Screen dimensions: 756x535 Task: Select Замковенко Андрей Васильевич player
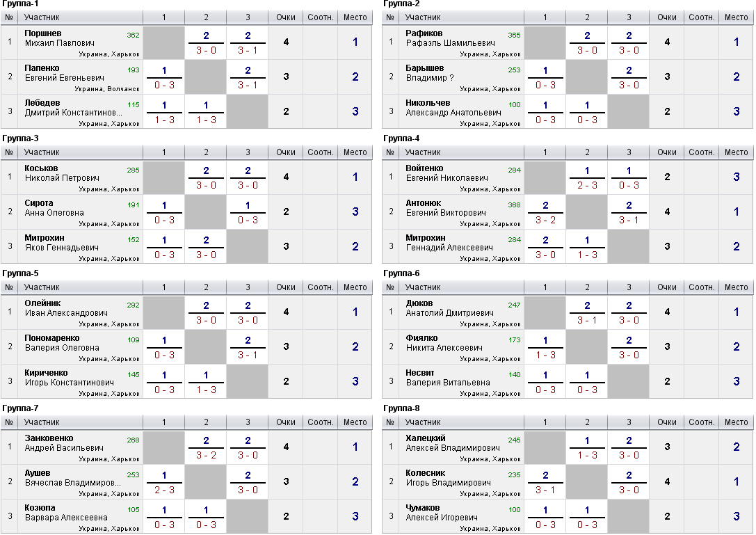(64, 443)
